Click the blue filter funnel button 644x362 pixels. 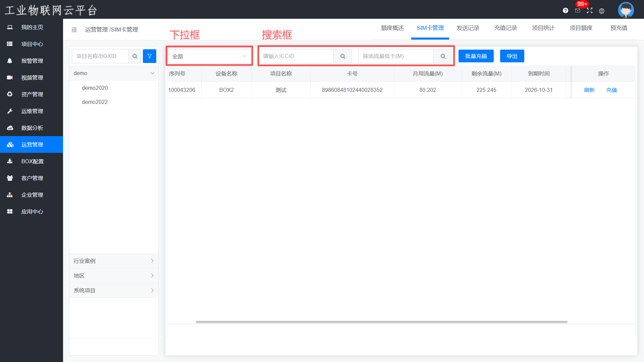[x=150, y=56]
